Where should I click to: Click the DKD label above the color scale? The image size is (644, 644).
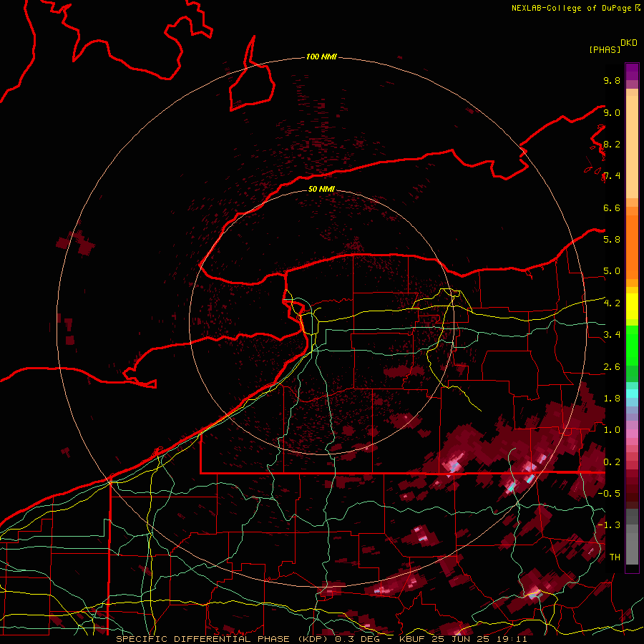tap(629, 43)
